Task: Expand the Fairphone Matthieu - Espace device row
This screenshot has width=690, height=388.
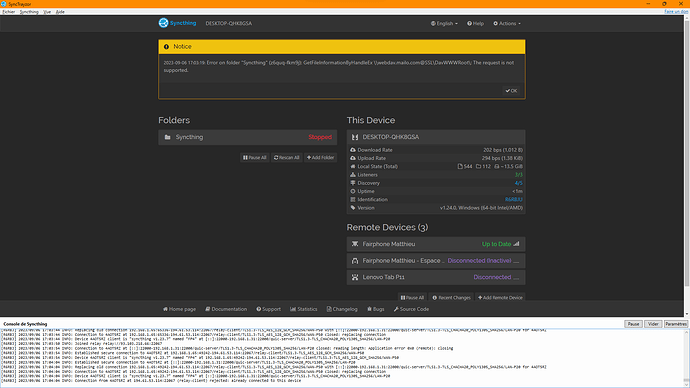Action: click(x=436, y=261)
